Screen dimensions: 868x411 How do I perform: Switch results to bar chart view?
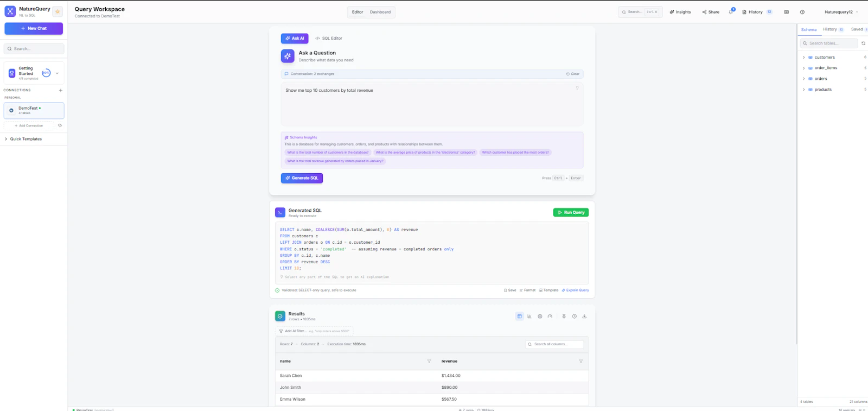coord(529,316)
